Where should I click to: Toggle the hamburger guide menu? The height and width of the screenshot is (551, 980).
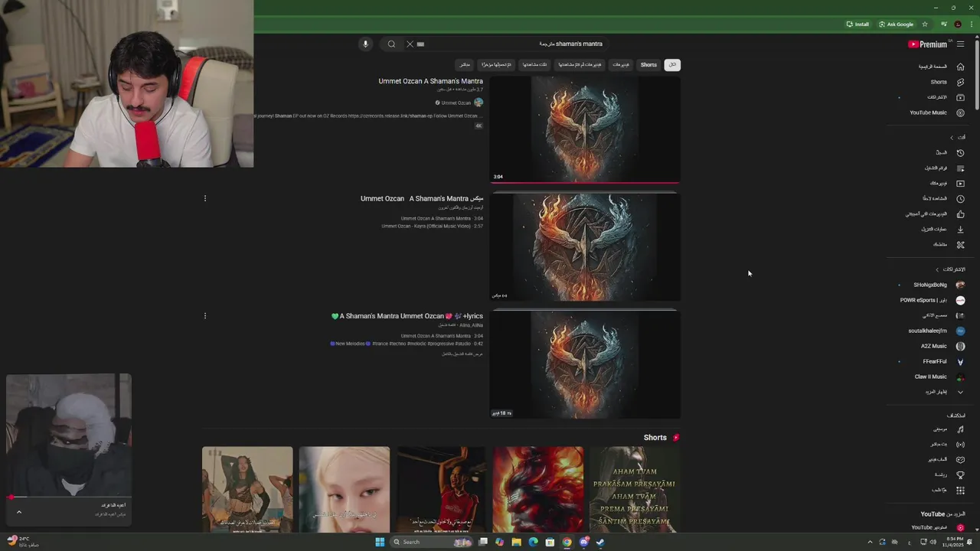tap(960, 44)
